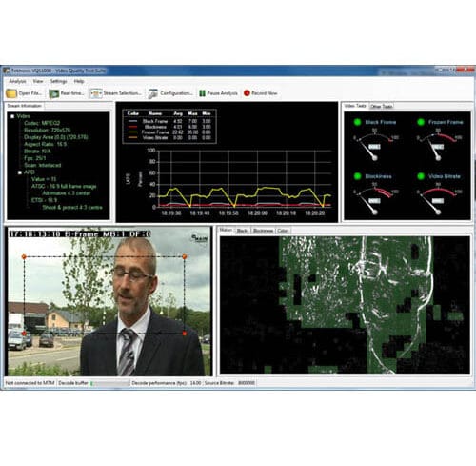Open the Analysis menu
The width and height of the screenshot is (476, 466).
coord(17,81)
